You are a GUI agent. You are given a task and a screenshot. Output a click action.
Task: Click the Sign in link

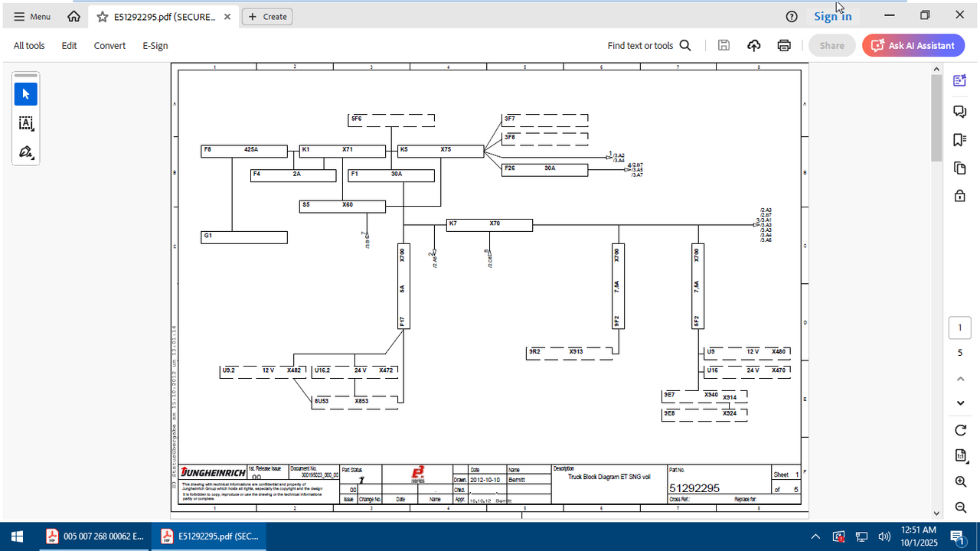click(x=832, y=16)
